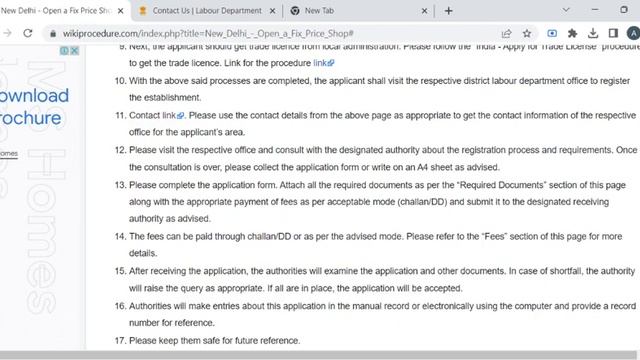
Task: Expand the tab search chevron
Action: click(x=566, y=10)
